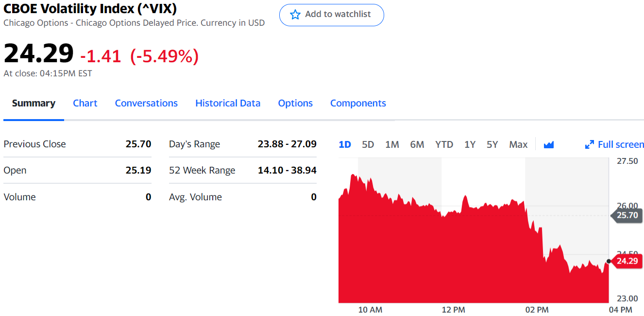This screenshot has height=316, width=644.
Task: Select the 1D chart range
Action: click(x=345, y=144)
